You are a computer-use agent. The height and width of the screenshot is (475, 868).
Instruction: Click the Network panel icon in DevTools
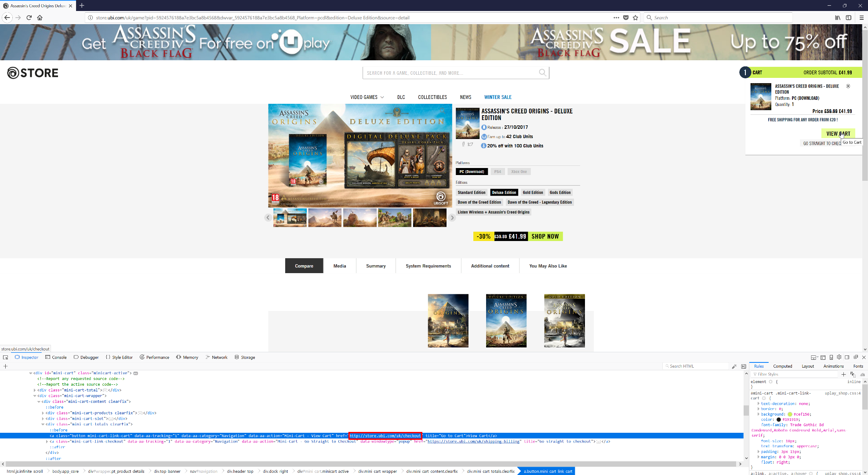(218, 357)
